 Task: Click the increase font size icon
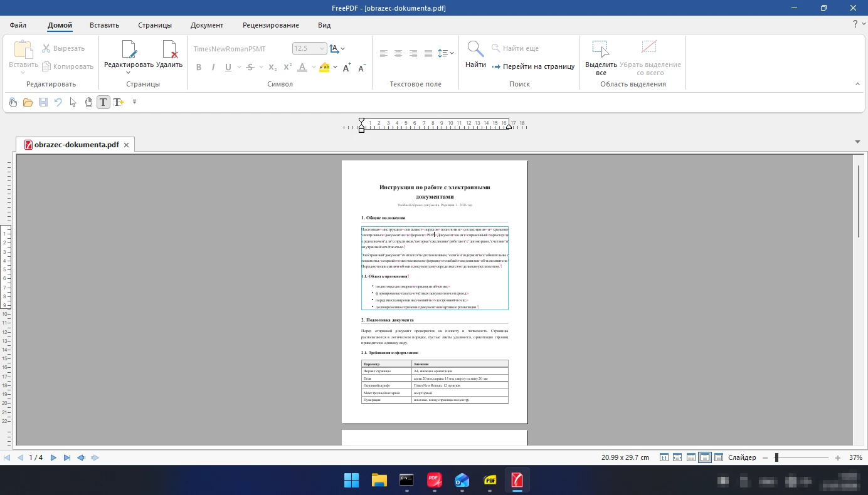coord(346,68)
